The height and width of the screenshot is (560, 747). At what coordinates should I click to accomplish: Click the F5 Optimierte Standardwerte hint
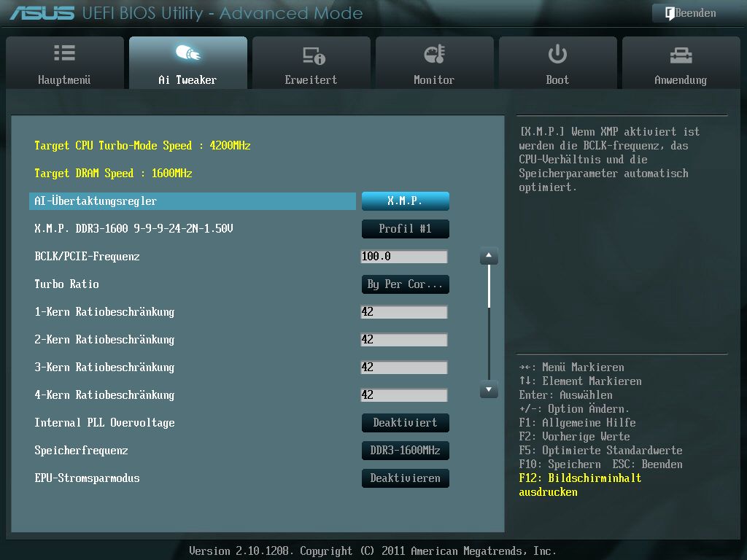[x=600, y=451]
